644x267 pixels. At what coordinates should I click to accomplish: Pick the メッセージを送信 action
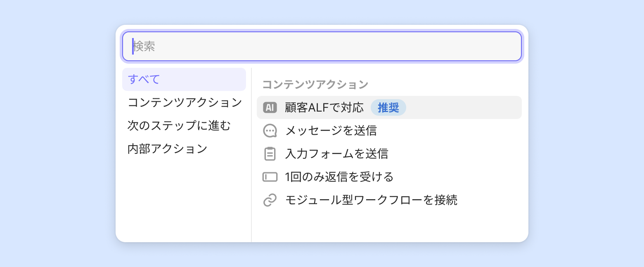click(x=331, y=131)
